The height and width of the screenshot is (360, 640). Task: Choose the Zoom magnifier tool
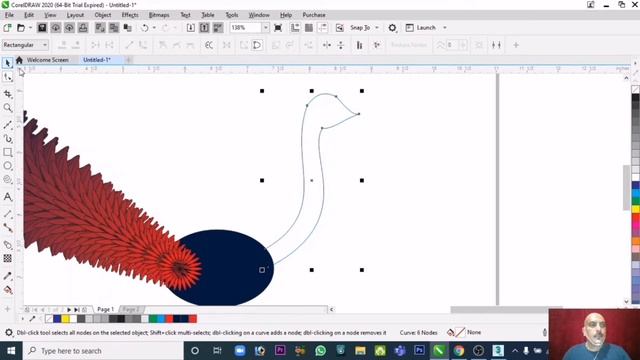click(7, 108)
